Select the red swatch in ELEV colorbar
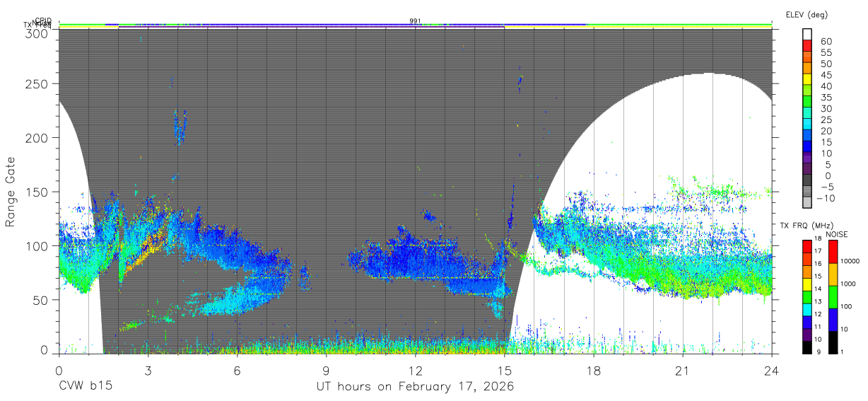The width and height of the screenshot is (868, 401). pos(809,46)
